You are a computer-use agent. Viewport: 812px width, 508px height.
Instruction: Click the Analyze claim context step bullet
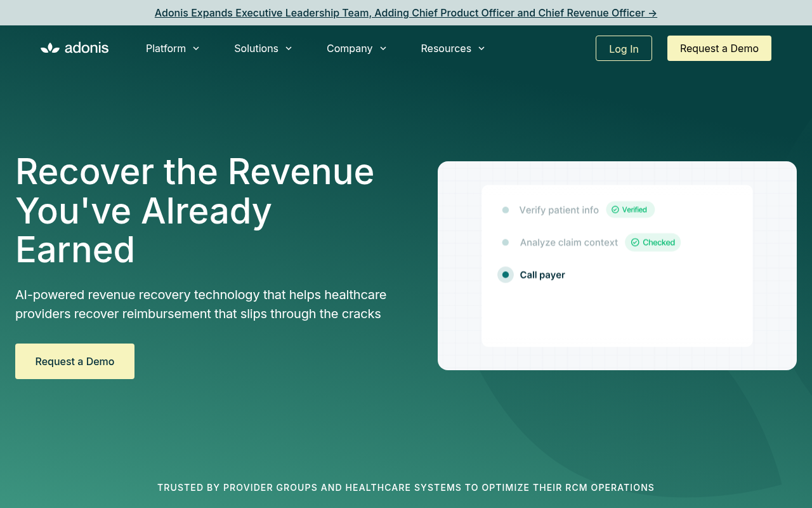pos(506,243)
